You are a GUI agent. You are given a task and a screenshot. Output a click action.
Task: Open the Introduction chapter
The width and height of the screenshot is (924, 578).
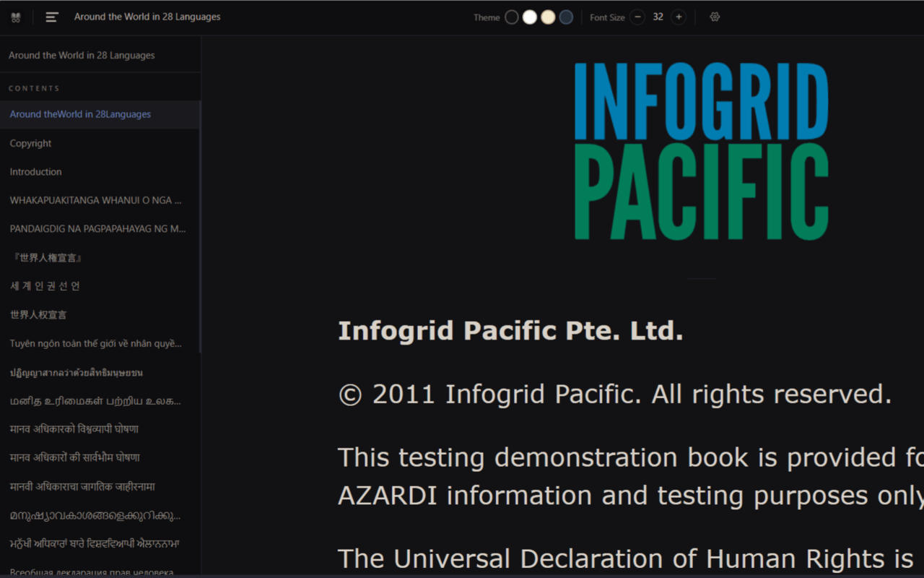pyautogui.click(x=35, y=171)
